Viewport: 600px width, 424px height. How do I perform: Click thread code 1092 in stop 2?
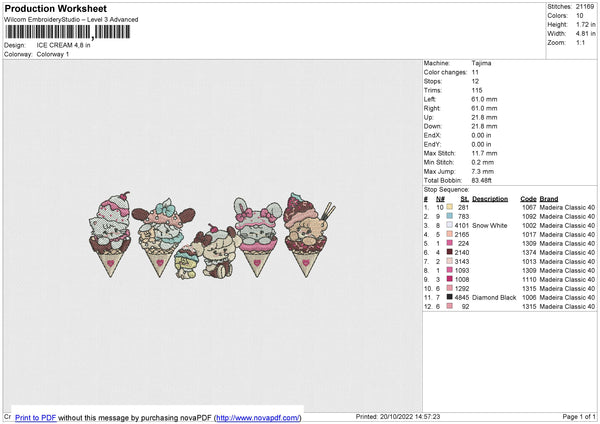pos(529,216)
